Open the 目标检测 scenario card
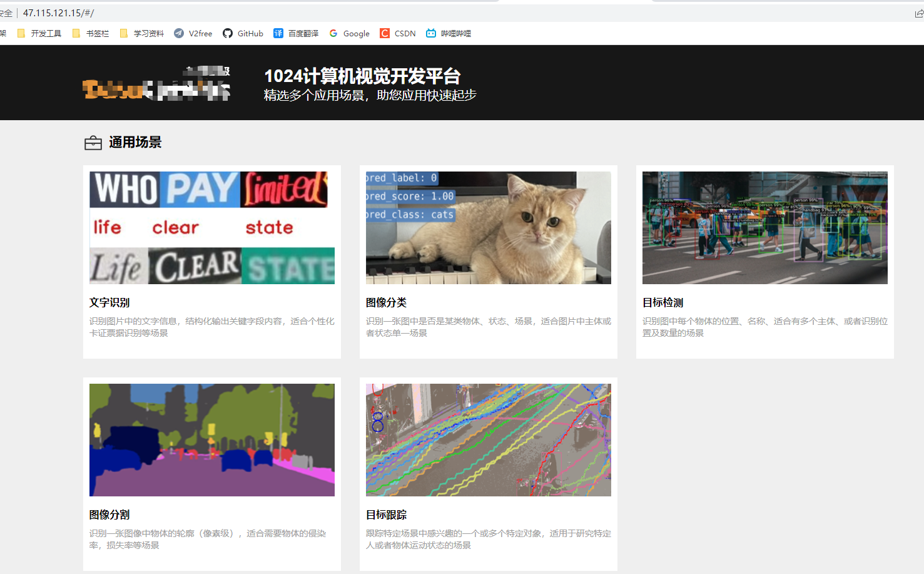This screenshot has height=574, width=924. point(764,262)
